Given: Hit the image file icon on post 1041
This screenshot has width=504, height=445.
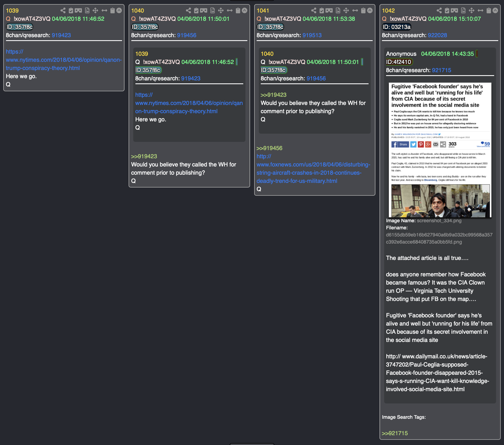Looking at the screenshot, I should pyautogui.click(x=338, y=10).
